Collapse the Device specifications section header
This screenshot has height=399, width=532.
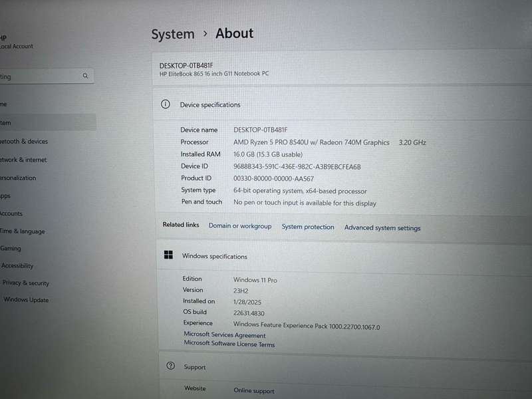342,104
